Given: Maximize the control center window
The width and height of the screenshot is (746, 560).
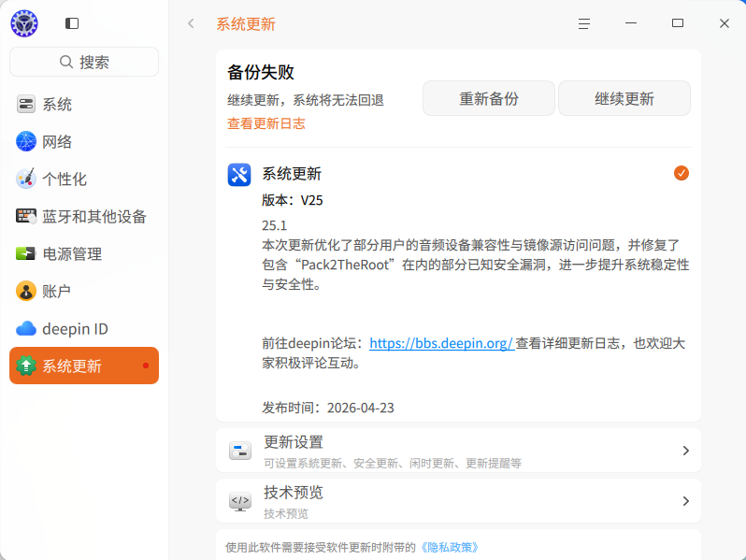Looking at the screenshot, I should [x=678, y=23].
